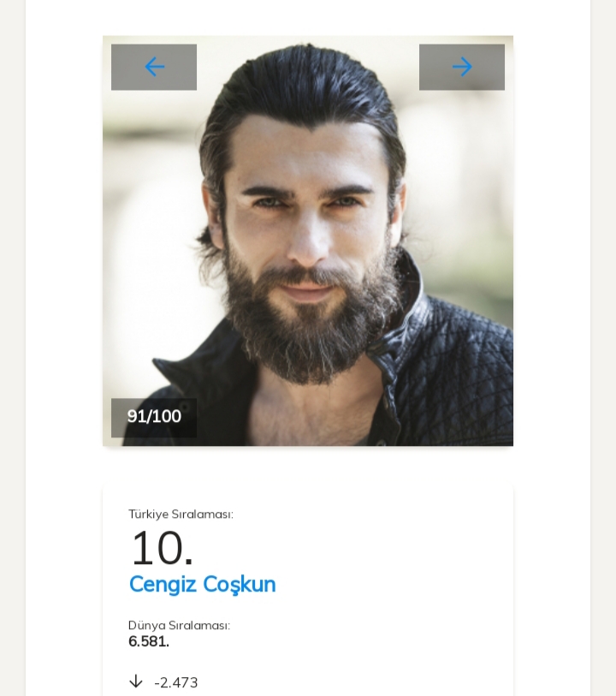The height and width of the screenshot is (696, 616).
Task: Click the blue right arrow icon
Action: pyautogui.click(x=462, y=67)
